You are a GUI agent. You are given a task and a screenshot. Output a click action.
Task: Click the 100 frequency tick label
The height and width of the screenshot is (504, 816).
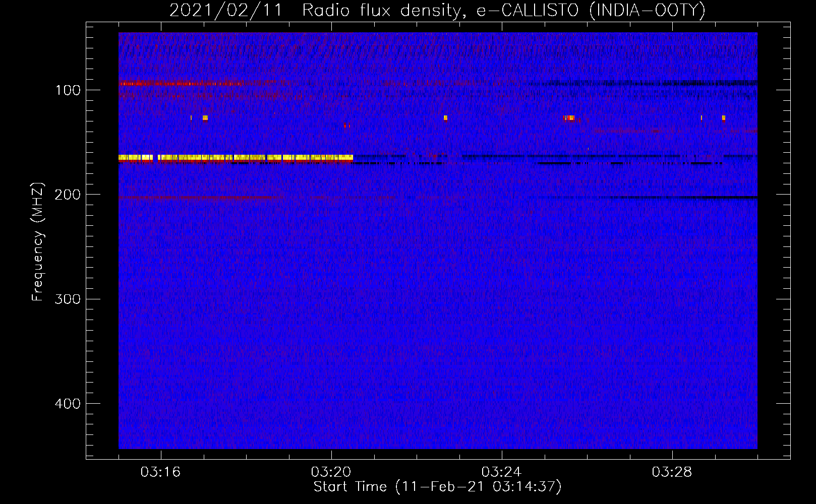point(68,90)
